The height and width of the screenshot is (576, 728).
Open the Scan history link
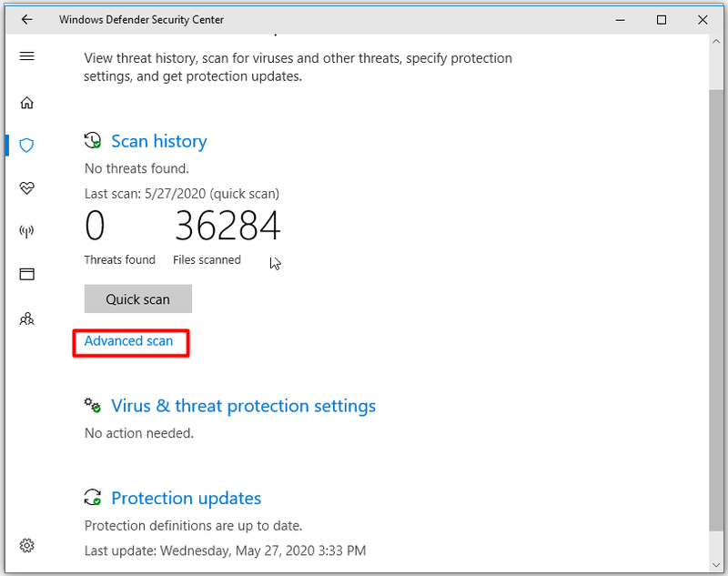pyautogui.click(x=158, y=141)
